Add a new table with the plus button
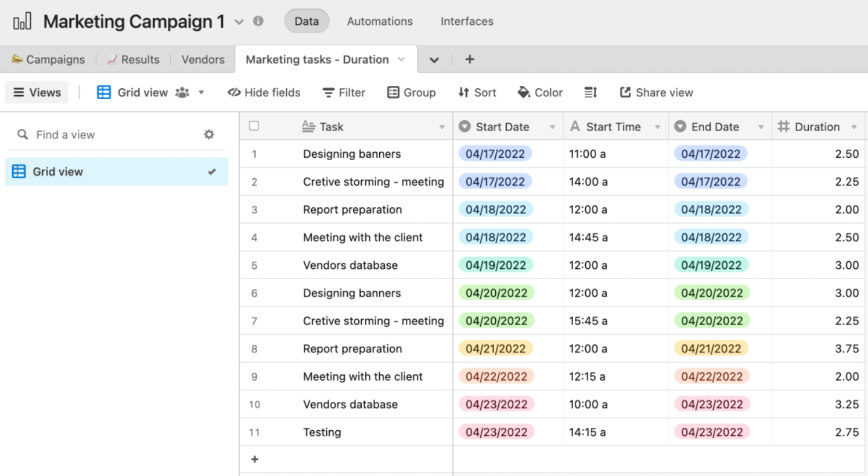This screenshot has width=868, height=476. (x=469, y=59)
